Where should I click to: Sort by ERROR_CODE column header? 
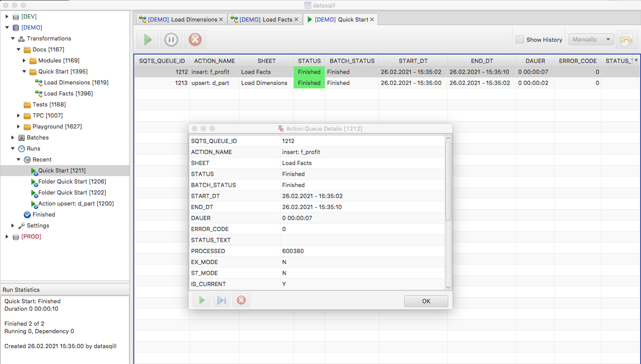[x=578, y=61]
